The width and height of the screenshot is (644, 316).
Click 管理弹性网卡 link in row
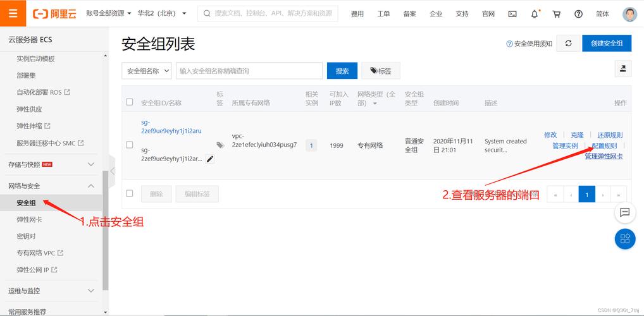[604, 156]
